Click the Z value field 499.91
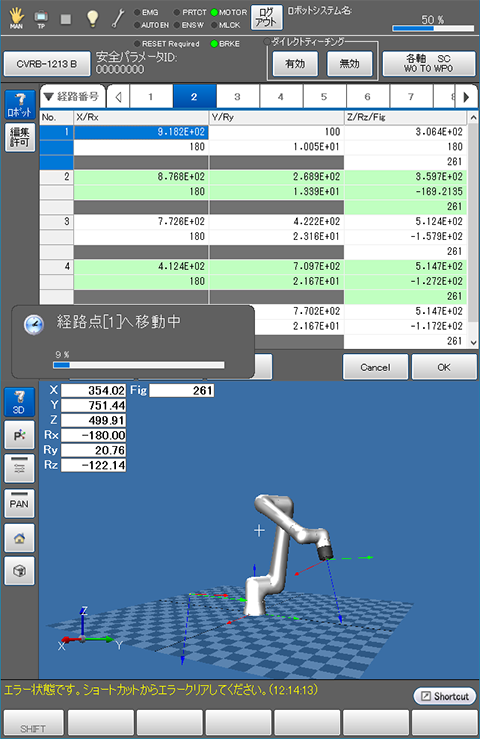480x739 pixels. point(93,420)
